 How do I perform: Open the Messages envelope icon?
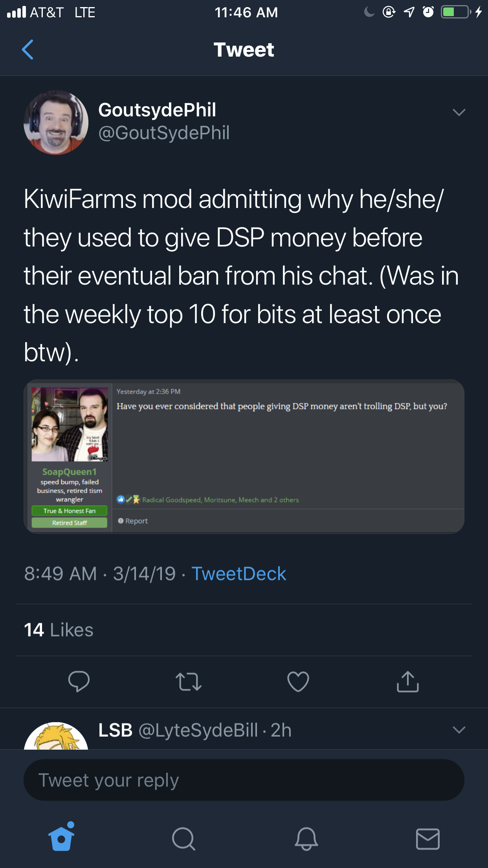[427, 839]
